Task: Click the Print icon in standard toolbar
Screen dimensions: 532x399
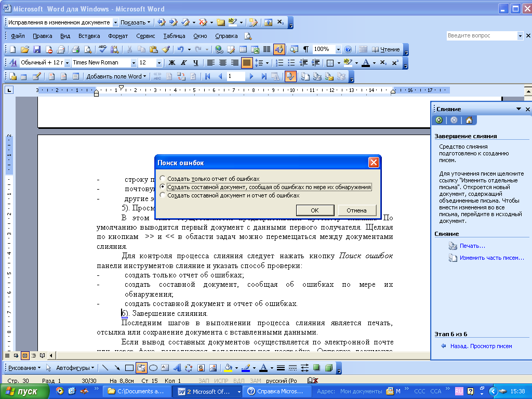Action: click(x=75, y=49)
